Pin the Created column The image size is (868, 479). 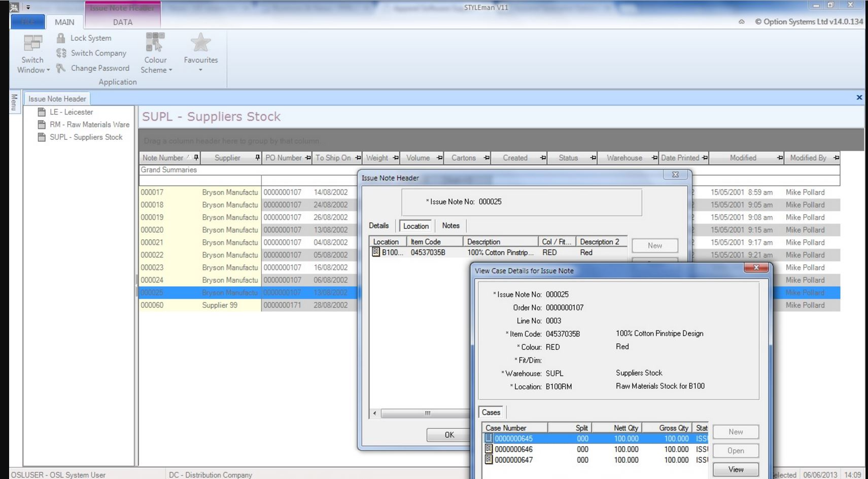point(543,158)
